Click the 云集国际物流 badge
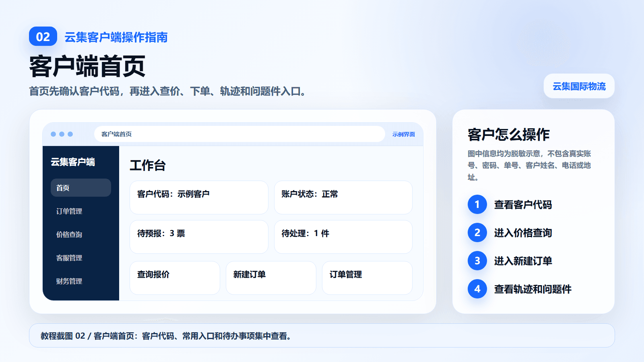Screen dimensions: 644x362 579,86
